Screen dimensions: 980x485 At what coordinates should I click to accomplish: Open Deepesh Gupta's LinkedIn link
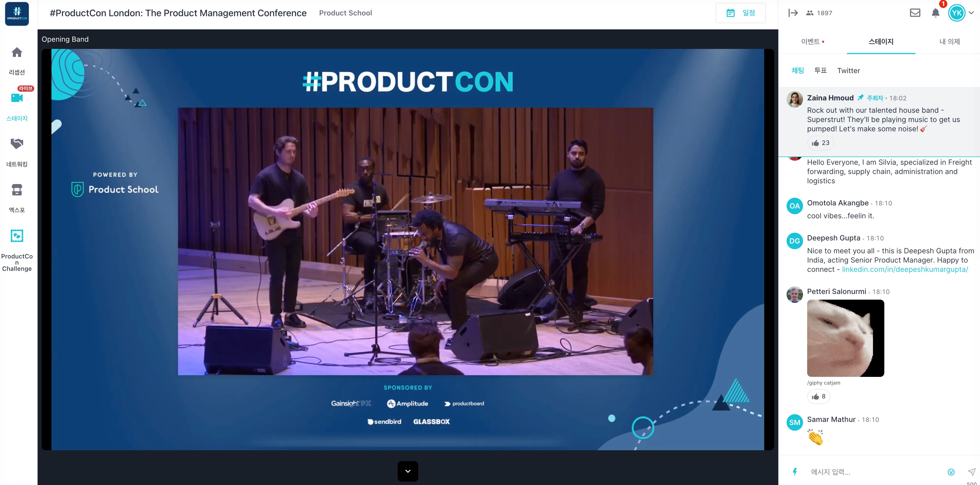click(905, 270)
